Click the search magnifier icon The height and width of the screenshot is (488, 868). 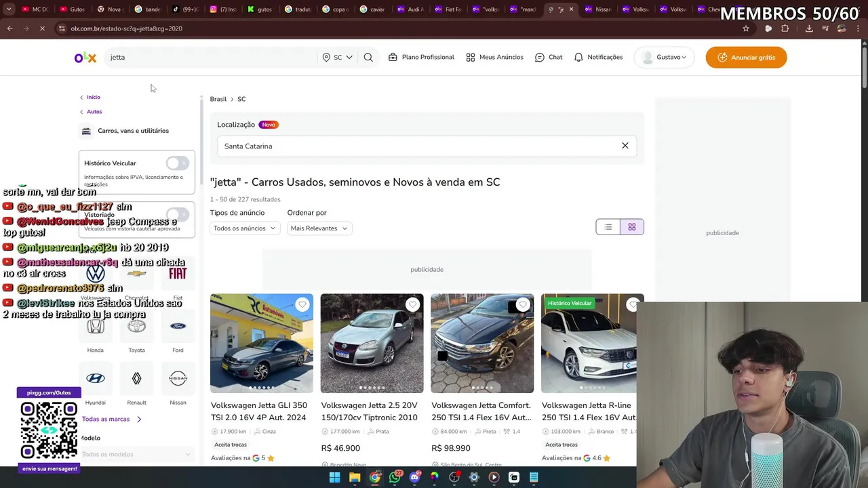point(368,58)
